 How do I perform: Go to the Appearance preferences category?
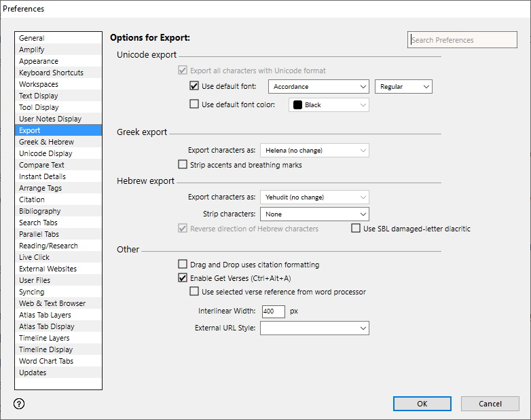pos(39,61)
